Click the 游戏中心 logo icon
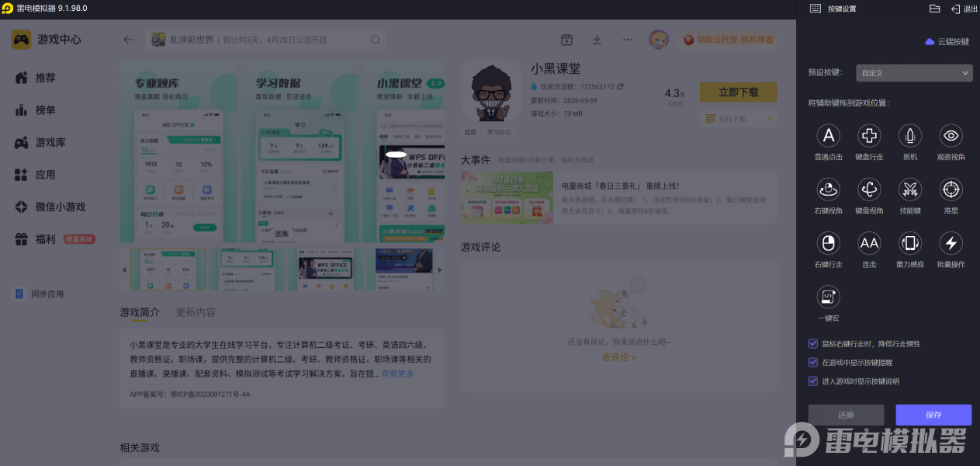The height and width of the screenshot is (466, 980). coord(22,40)
